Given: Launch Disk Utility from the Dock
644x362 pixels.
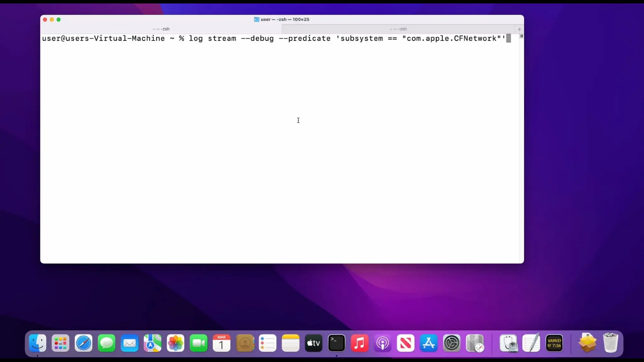Looking at the screenshot, I should 508,343.
